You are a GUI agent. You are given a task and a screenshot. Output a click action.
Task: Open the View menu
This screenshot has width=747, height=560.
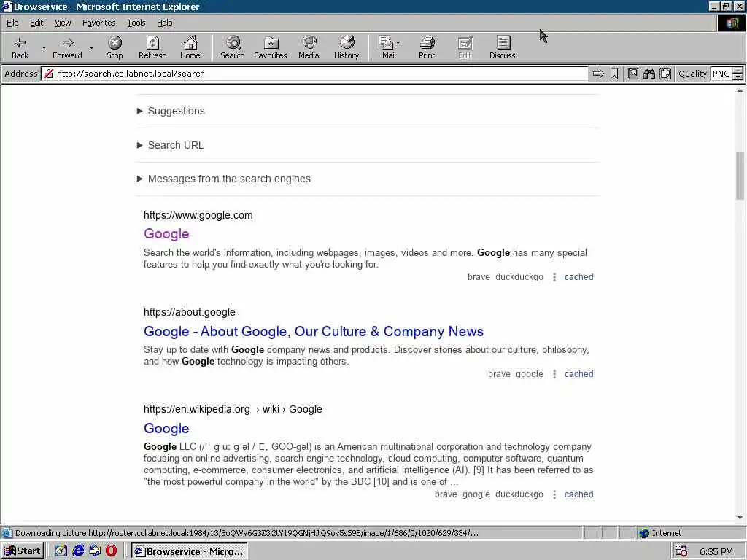(x=63, y=23)
